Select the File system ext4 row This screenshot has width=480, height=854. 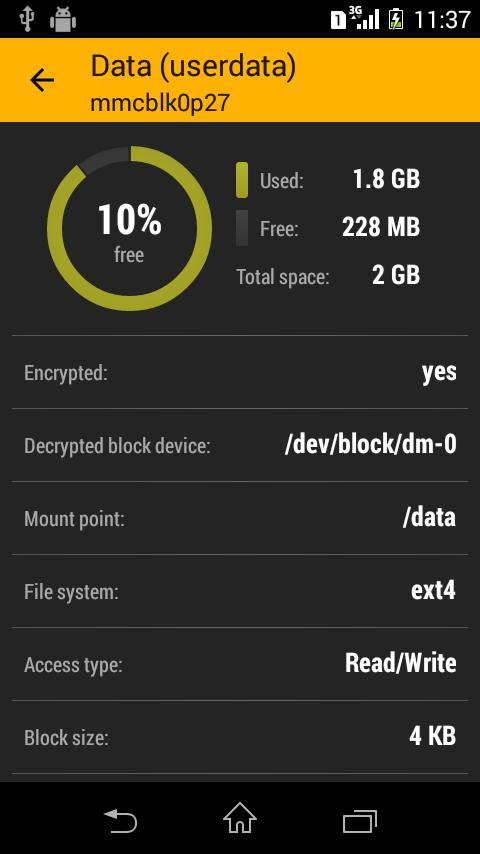(x=240, y=591)
